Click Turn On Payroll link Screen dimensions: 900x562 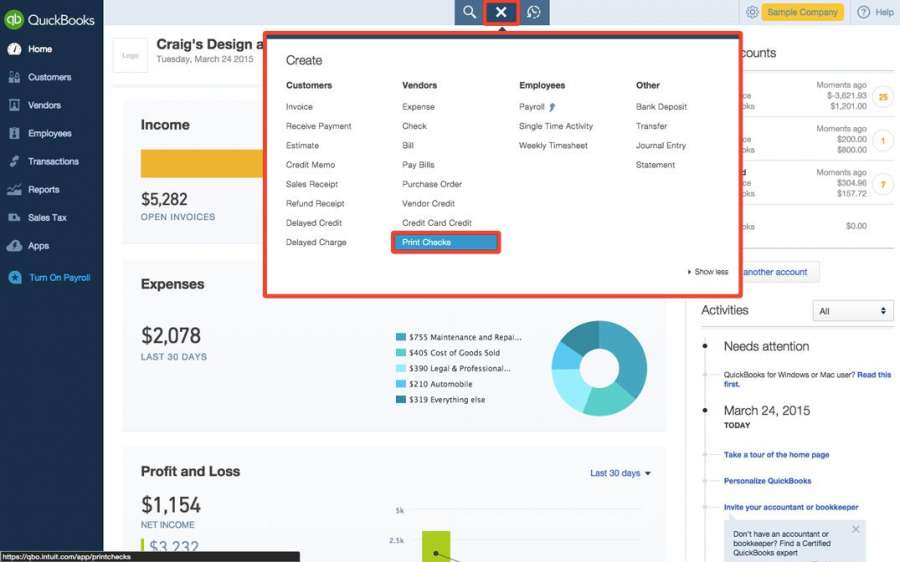(59, 277)
